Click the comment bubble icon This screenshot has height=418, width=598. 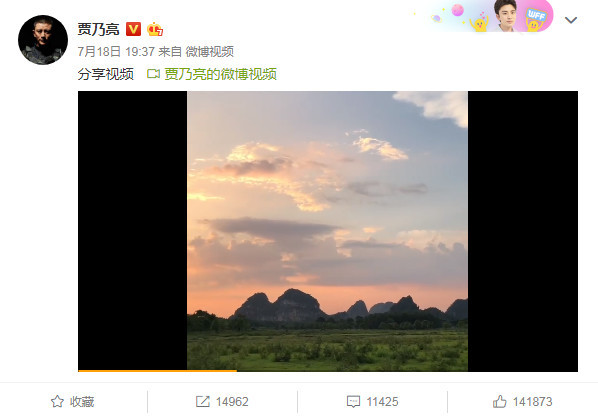[353, 402]
